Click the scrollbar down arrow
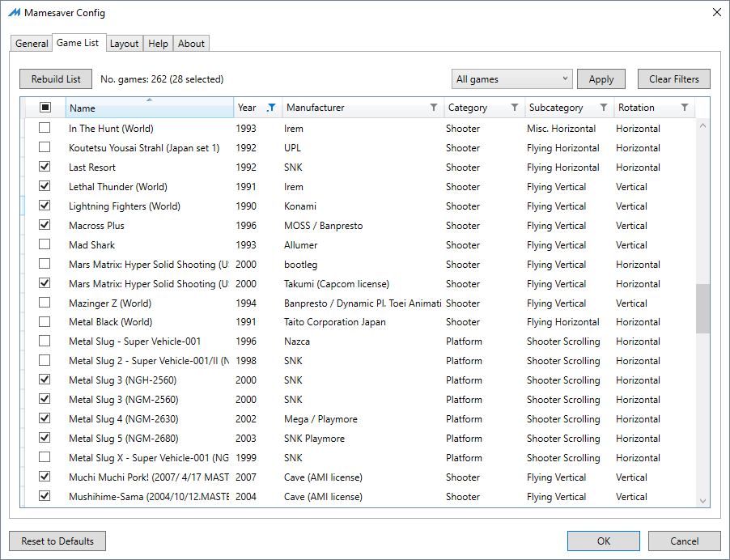 [x=703, y=501]
